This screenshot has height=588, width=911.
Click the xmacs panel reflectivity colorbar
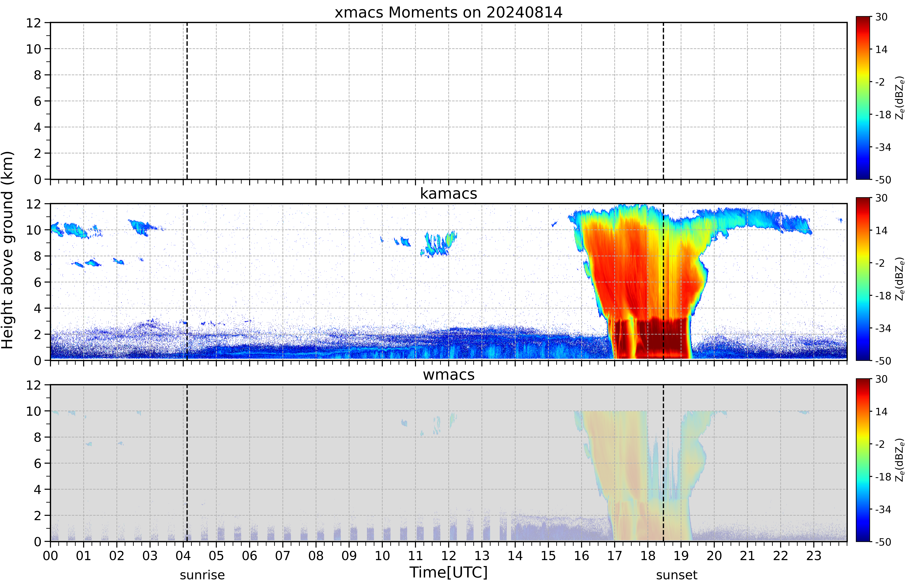tap(863, 98)
